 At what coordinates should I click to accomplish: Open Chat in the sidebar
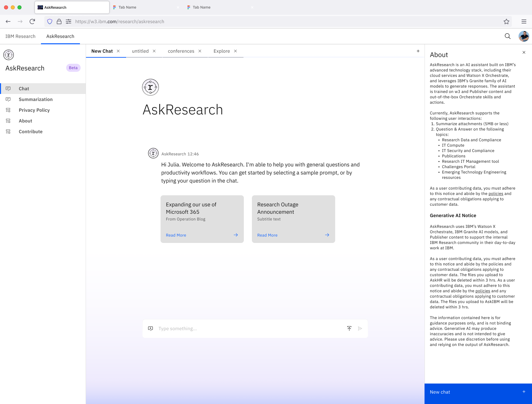pos(43,89)
